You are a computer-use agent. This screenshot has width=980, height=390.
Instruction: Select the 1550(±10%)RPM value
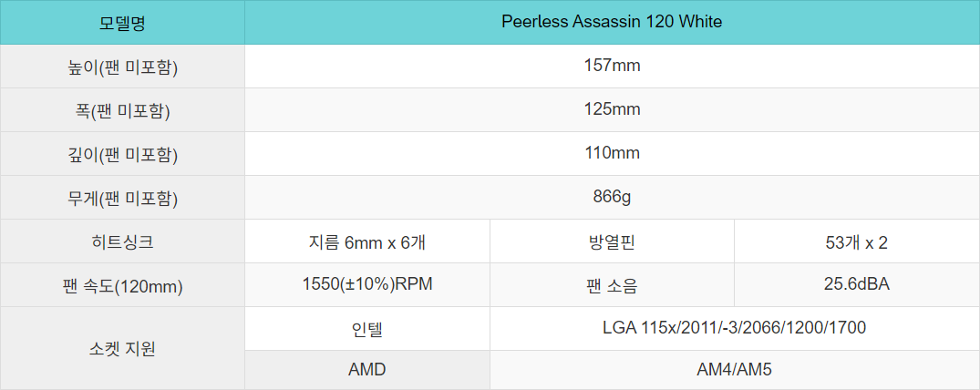[367, 284]
